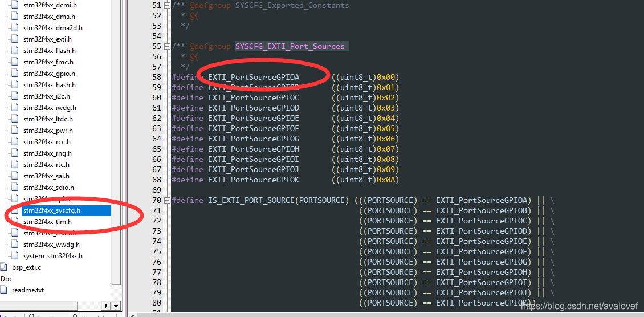Viewport: 644px width, 317px height.
Task: Select stm32f4xx_iwdg.h in the project panel
Action: pos(50,108)
